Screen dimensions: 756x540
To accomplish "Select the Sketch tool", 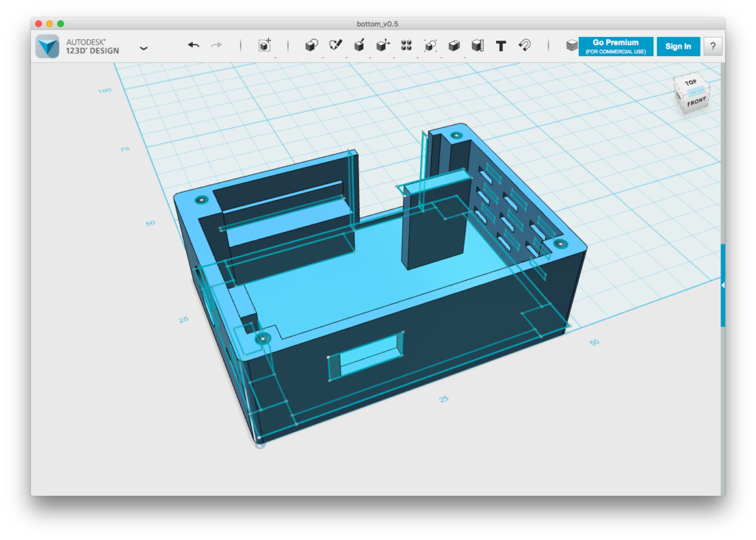I will click(336, 46).
